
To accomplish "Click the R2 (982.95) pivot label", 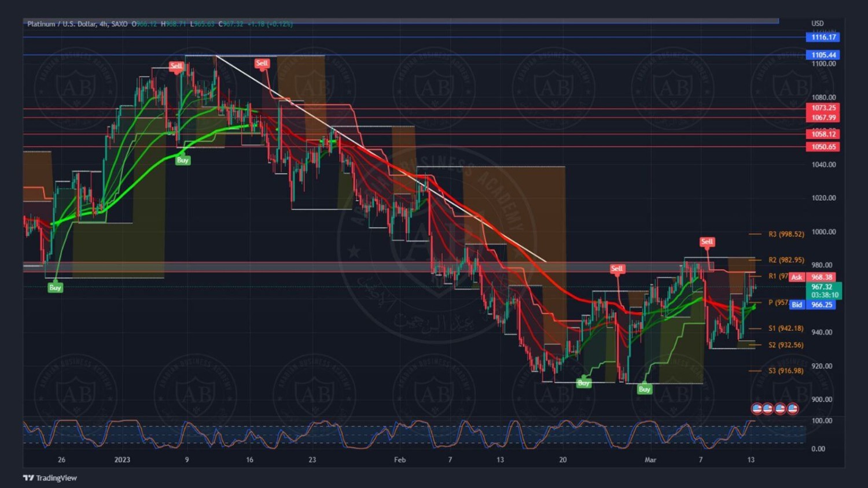I will click(786, 260).
